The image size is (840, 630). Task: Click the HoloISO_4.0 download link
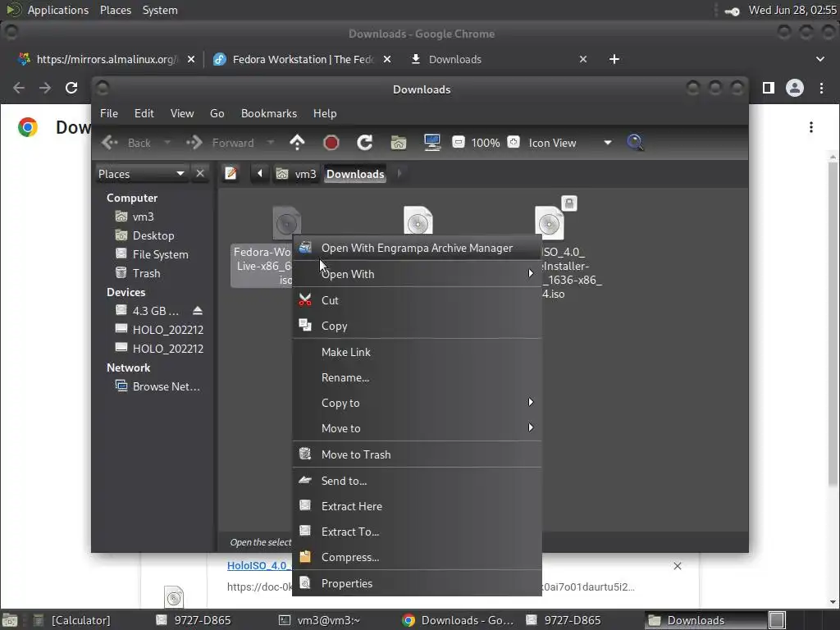pos(259,565)
